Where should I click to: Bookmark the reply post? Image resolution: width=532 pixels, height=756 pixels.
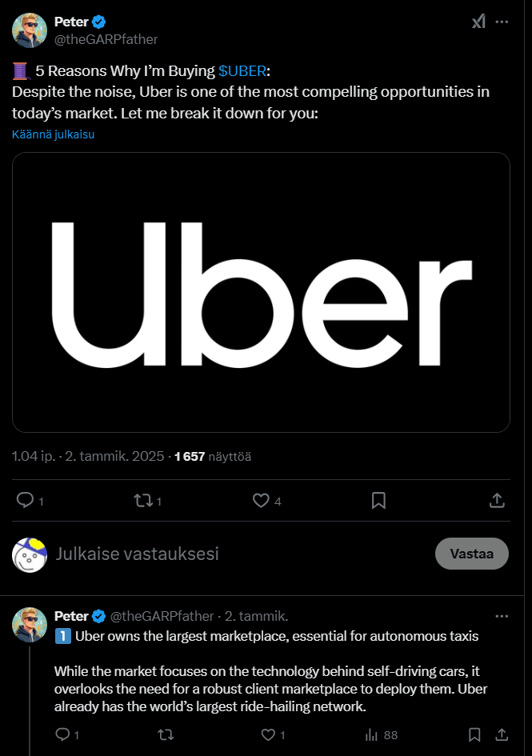tap(474, 734)
